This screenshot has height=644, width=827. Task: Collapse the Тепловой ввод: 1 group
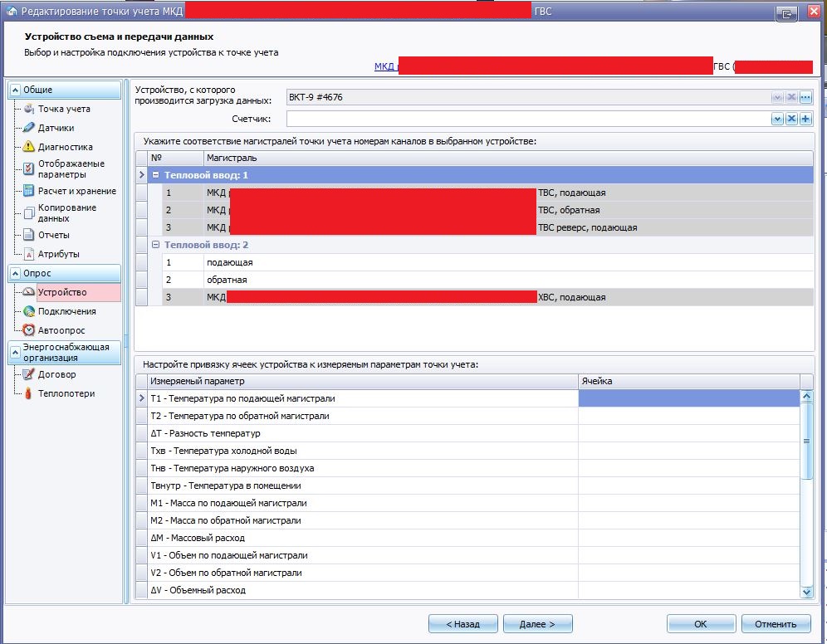[x=155, y=174]
